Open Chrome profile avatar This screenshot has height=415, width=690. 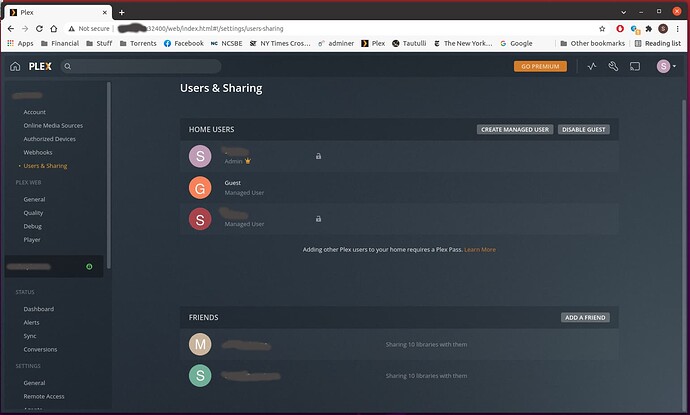click(663, 29)
